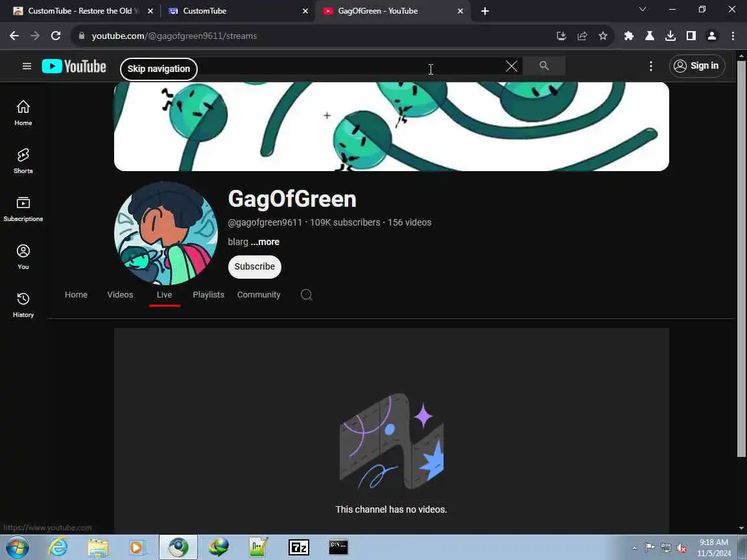Clear the search box with the X icon

click(511, 66)
